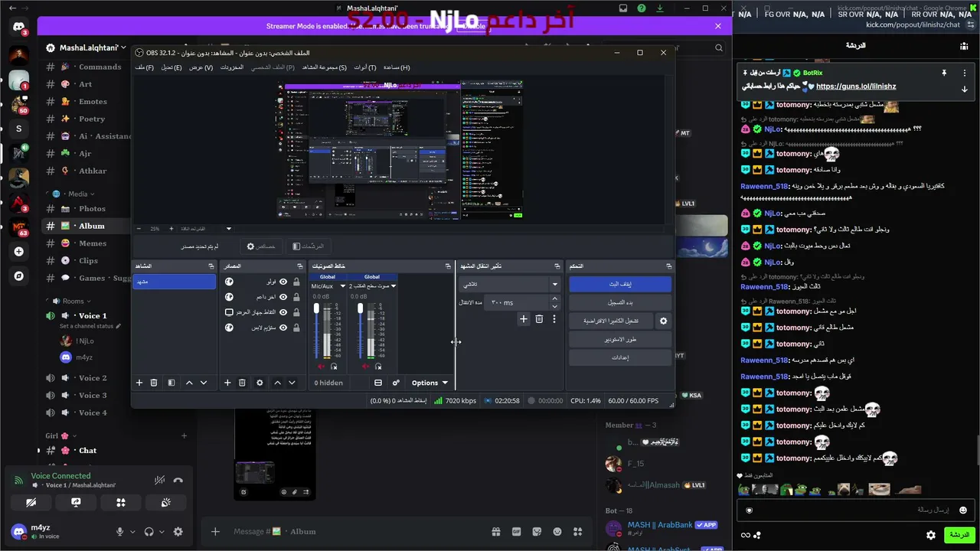Open Discord output device chevron menu

(162, 532)
